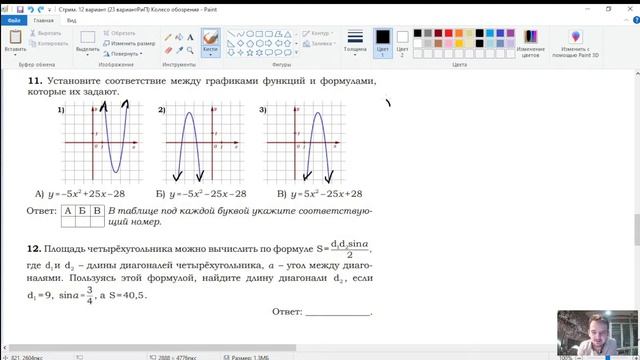Click the Save icon in quick access toolbar
The height and width of the screenshot is (360, 640).
coord(20,9)
